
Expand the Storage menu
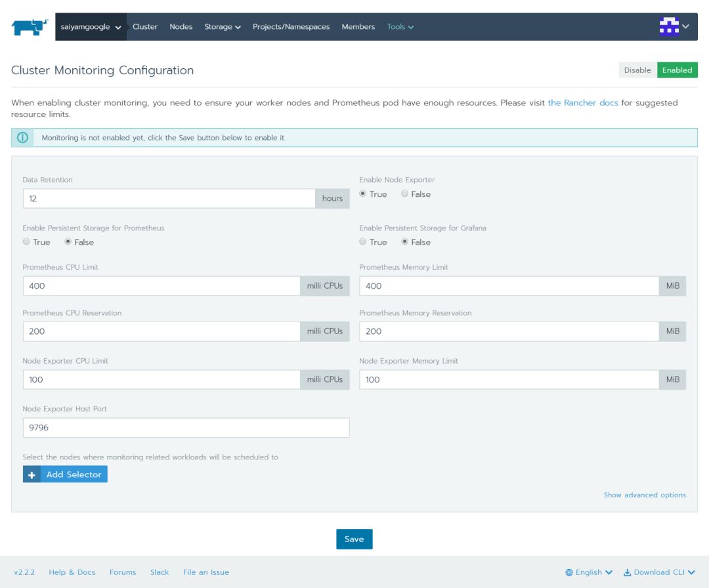[x=223, y=27]
